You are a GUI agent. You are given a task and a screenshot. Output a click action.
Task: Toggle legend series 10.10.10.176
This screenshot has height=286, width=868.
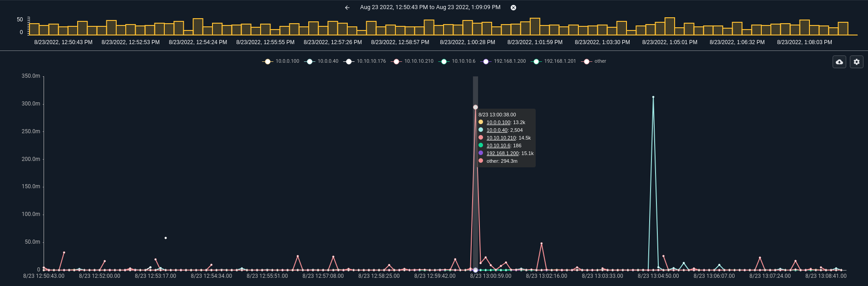(365, 61)
